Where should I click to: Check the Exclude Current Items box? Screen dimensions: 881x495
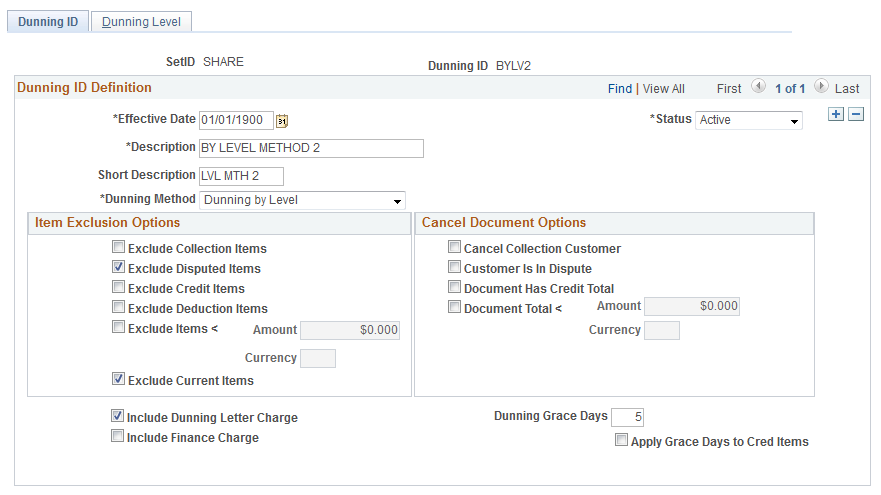[x=119, y=379]
